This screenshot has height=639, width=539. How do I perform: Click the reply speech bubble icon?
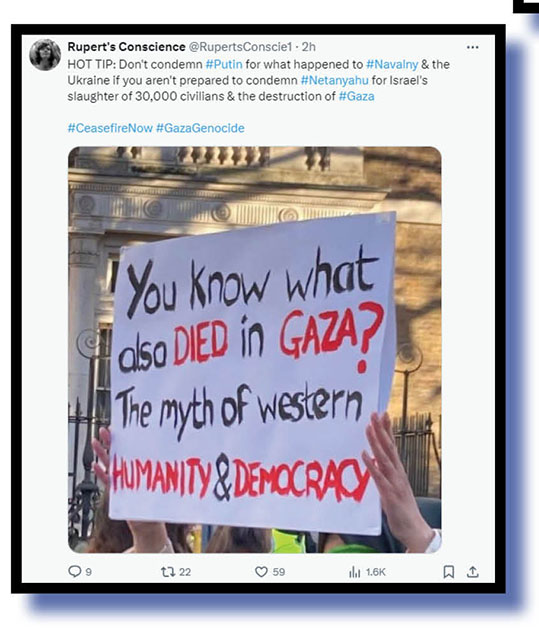[x=75, y=571]
